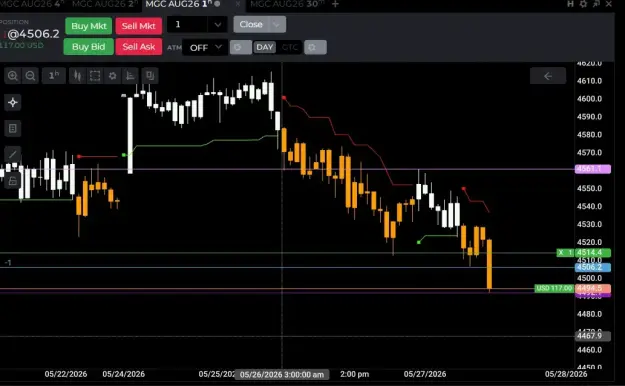
Task: Activate the dashed rectangle selection tool
Action: point(95,76)
